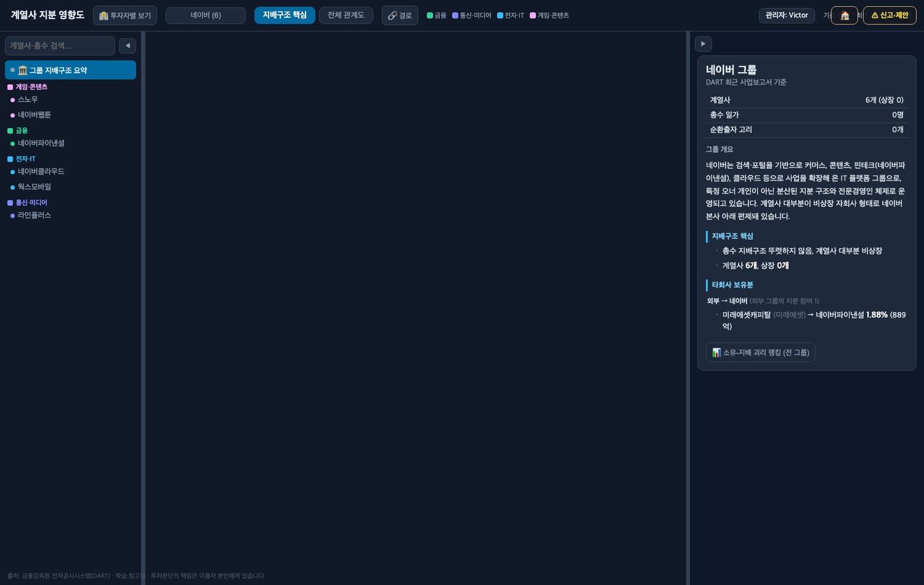Viewport: 924px width, 585px height.
Task: Click the 순환출자 고리 0개 row
Action: pos(807,130)
